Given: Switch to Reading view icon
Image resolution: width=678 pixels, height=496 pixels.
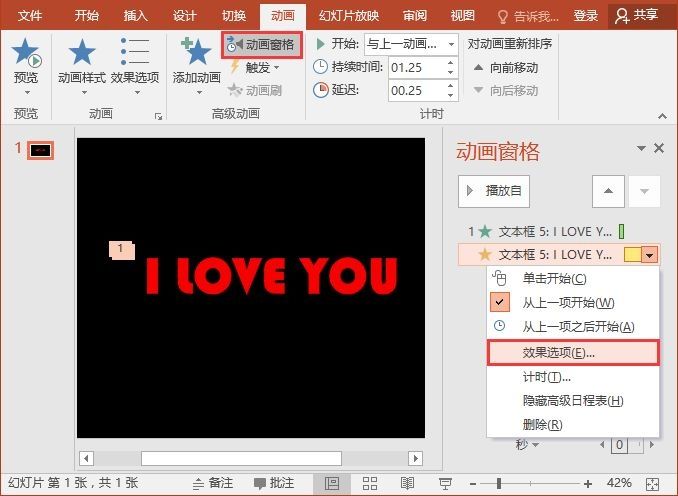Looking at the screenshot, I should click(x=407, y=483).
